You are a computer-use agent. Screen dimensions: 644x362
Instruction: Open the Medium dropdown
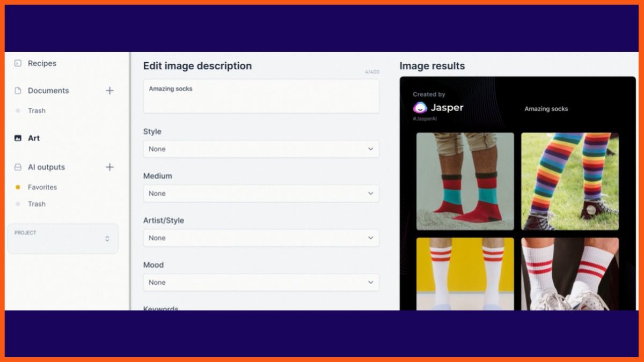tap(261, 194)
